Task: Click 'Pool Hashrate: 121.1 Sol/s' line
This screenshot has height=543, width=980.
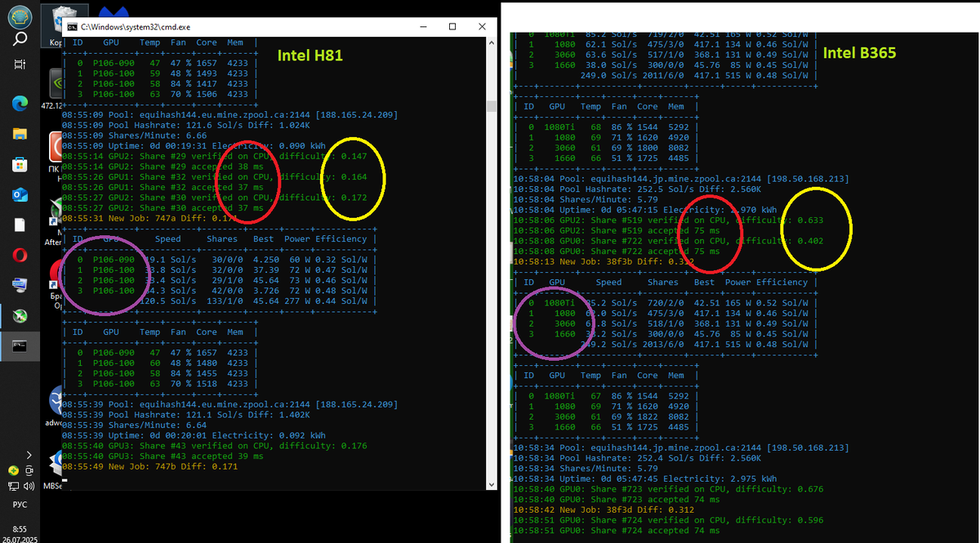Action: click(x=185, y=414)
